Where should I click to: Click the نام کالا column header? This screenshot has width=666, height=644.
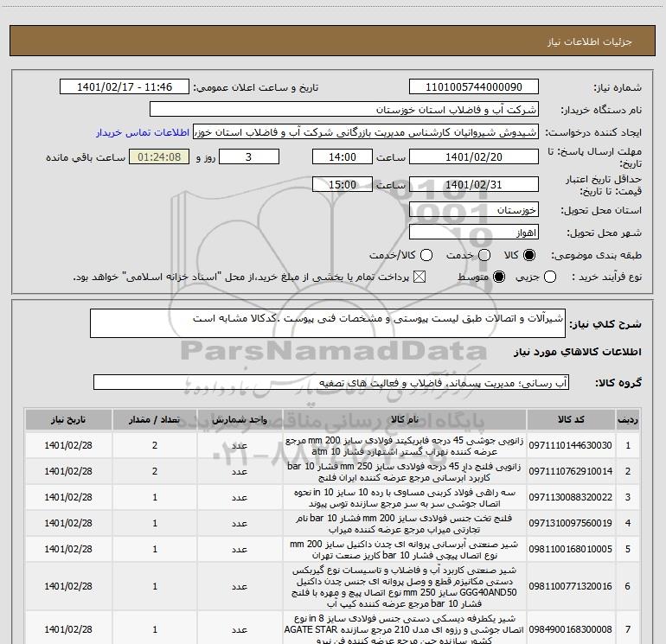(405, 419)
